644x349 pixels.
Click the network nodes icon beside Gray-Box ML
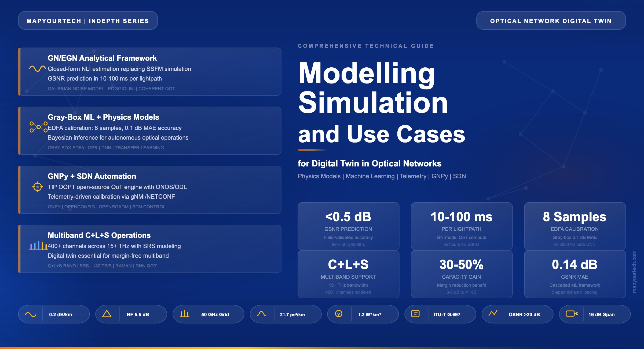pyautogui.click(x=39, y=127)
